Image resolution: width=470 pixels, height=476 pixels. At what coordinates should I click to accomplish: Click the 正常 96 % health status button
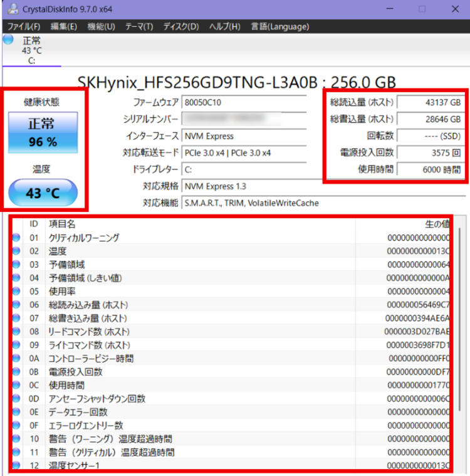(x=43, y=132)
